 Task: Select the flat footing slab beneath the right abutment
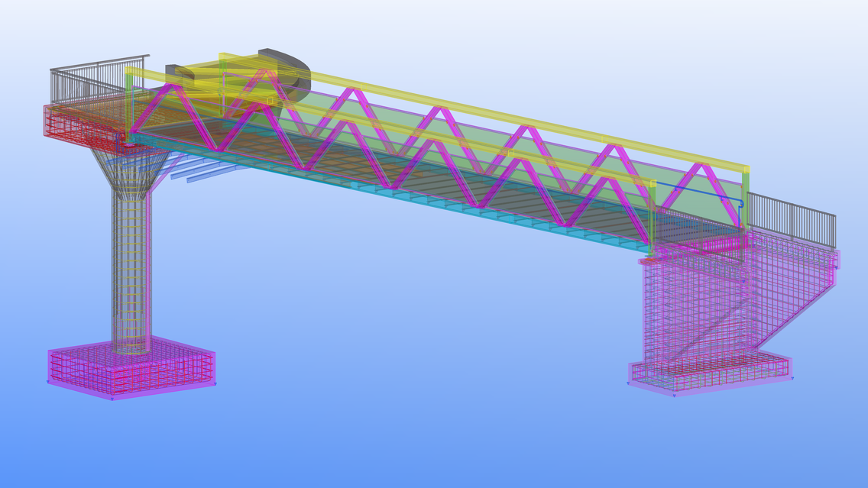point(710,374)
